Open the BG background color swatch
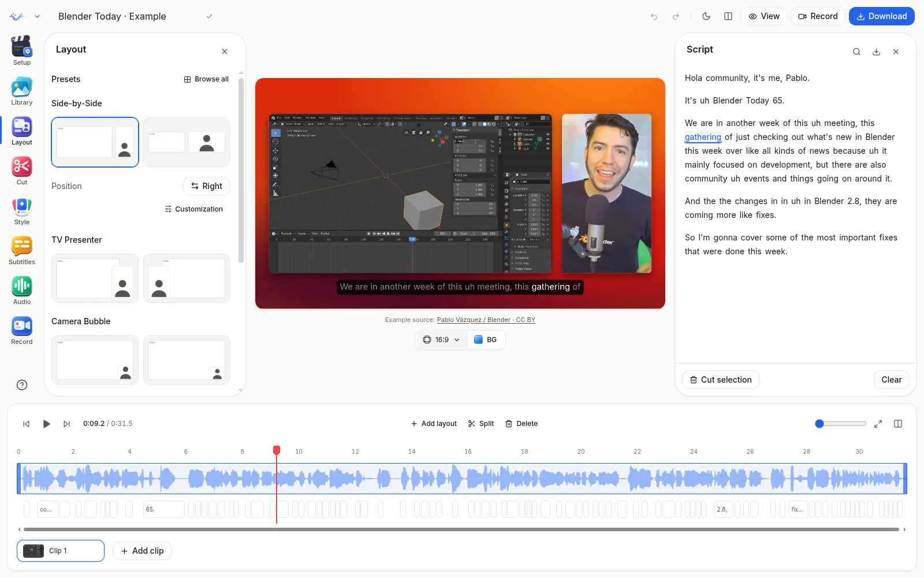 click(485, 340)
